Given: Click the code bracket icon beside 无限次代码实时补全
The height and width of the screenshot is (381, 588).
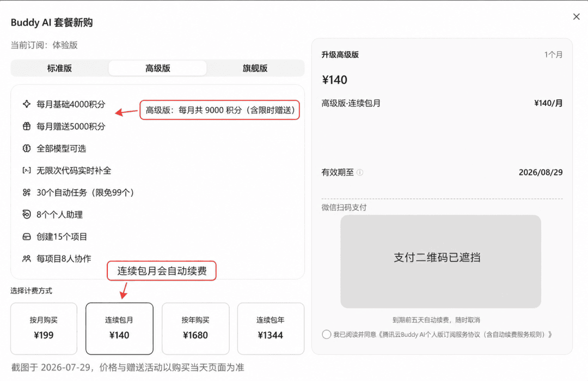Looking at the screenshot, I should coord(27,171).
